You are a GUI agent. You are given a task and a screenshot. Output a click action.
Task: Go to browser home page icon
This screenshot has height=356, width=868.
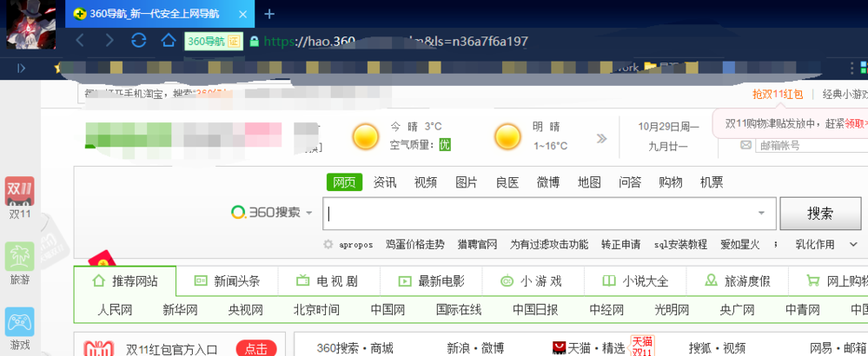coord(169,40)
